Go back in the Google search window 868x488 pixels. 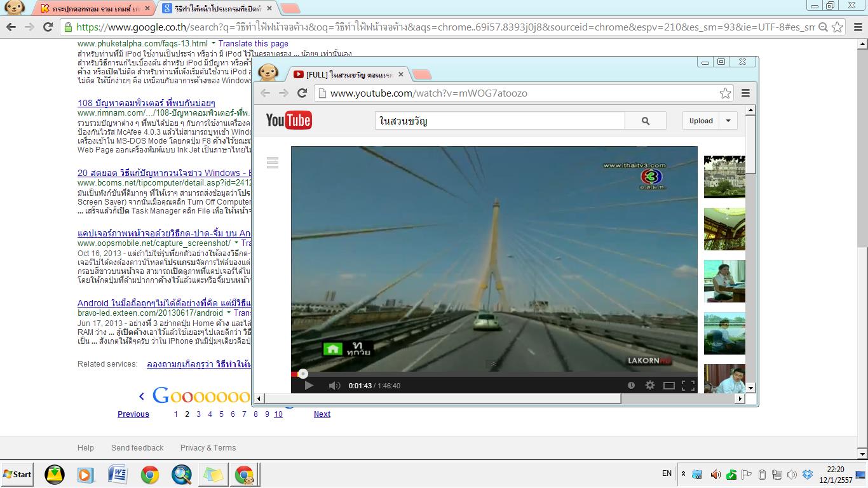click(x=11, y=27)
